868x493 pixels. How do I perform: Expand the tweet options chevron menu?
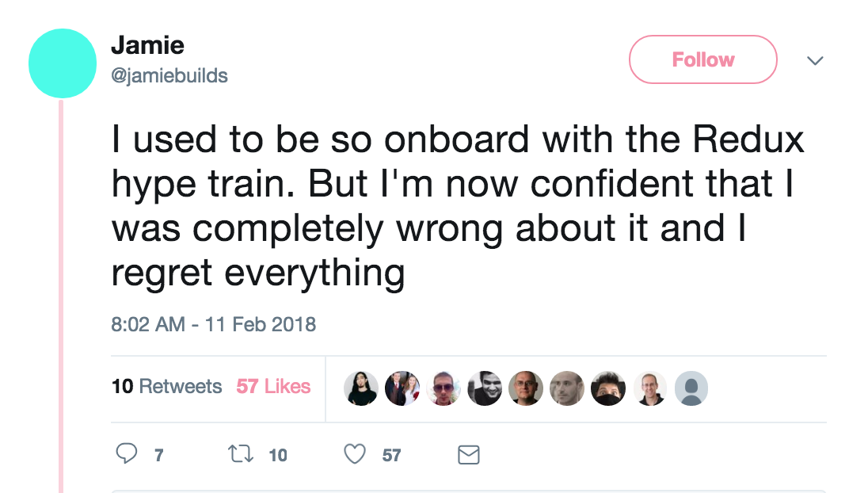[x=814, y=60]
